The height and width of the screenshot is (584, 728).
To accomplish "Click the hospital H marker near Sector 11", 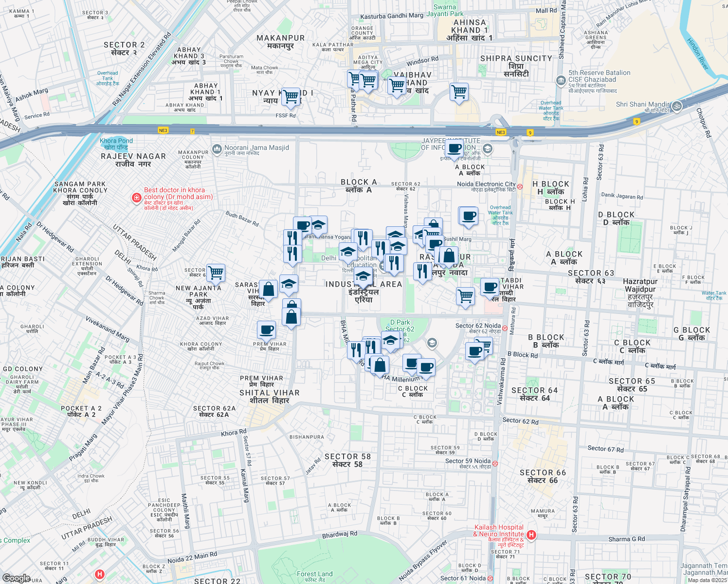I will (x=100, y=574).
